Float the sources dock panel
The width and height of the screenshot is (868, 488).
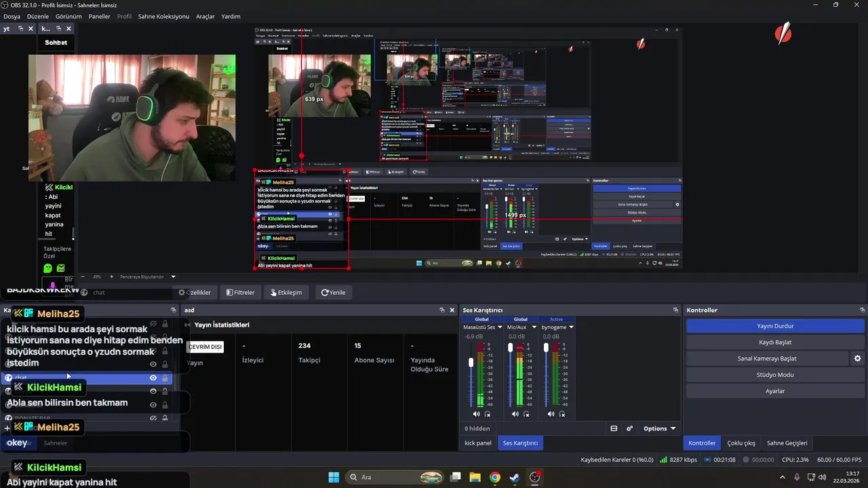click(174, 310)
